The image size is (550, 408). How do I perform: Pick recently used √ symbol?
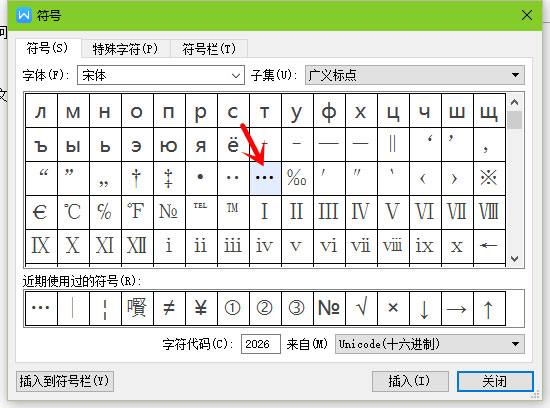[361, 308]
